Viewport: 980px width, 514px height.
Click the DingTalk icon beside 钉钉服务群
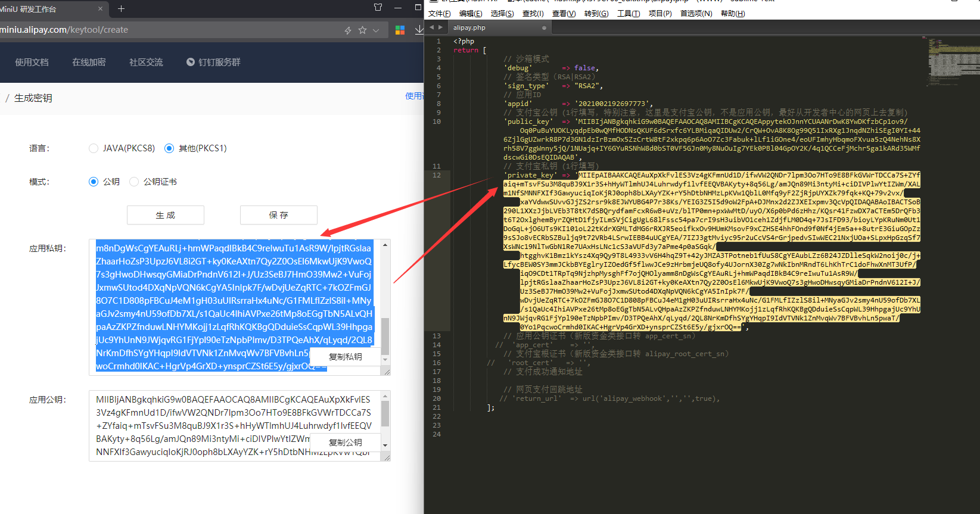(x=191, y=62)
